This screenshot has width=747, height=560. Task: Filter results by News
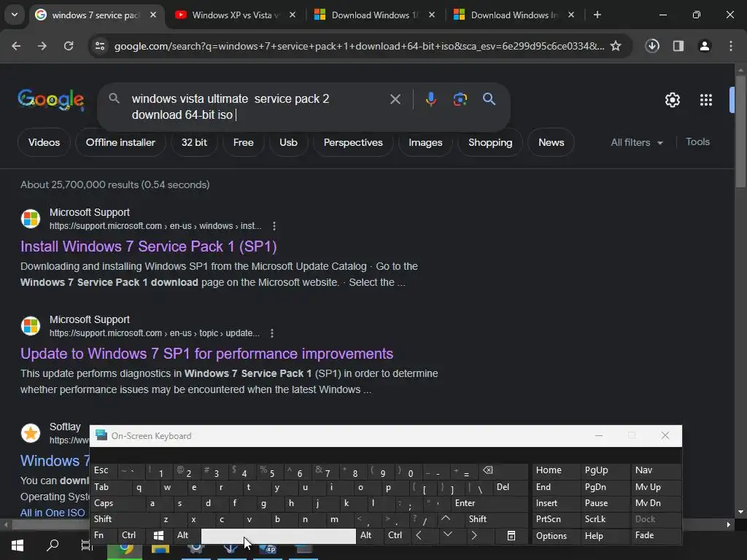pos(551,142)
